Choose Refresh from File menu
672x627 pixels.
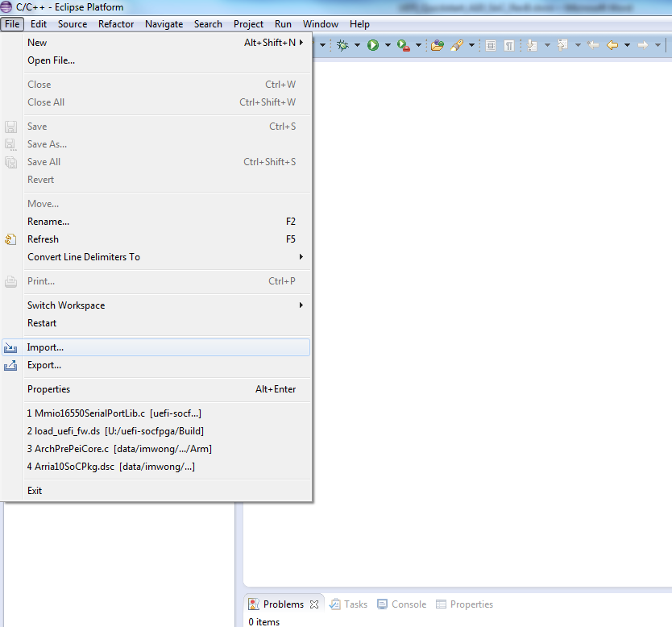pyautogui.click(x=156, y=239)
